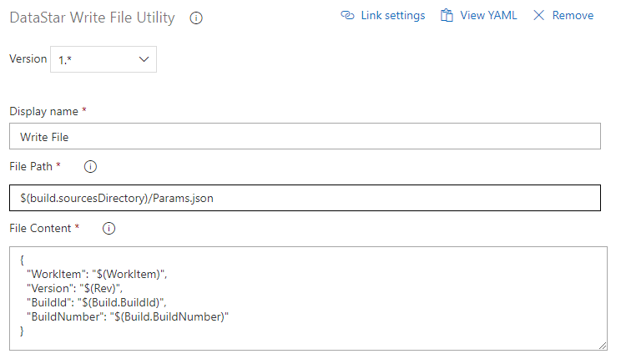Click the clipboard icon beside View YAML
This screenshot has height=364, width=621.
[x=447, y=16]
